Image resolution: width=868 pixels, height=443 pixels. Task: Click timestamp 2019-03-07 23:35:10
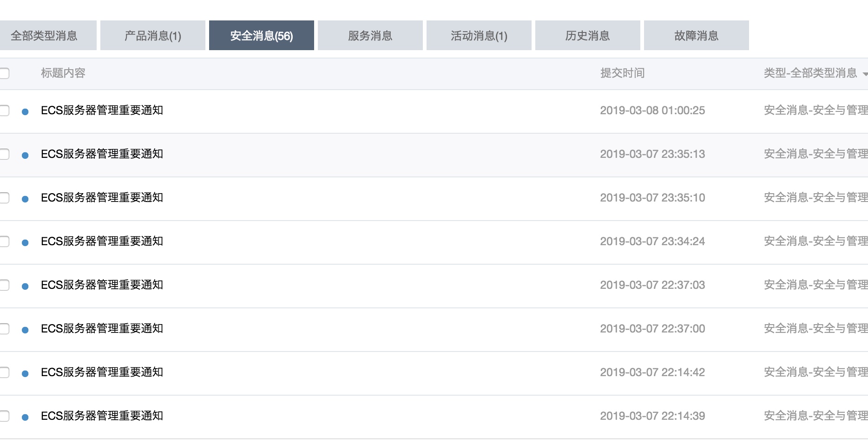tap(652, 198)
